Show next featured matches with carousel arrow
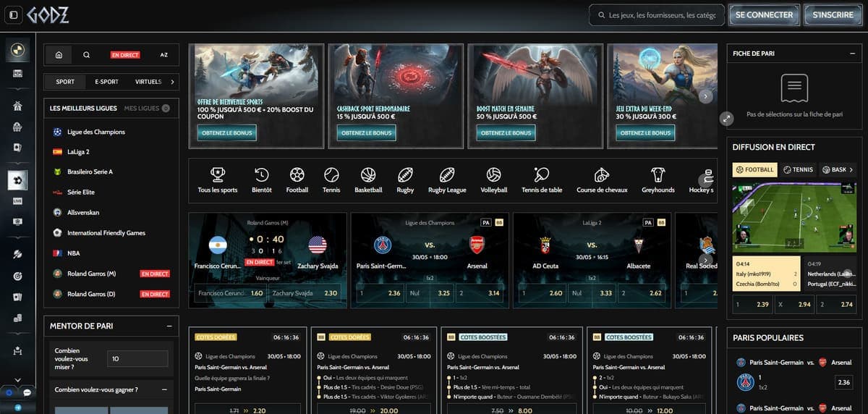The image size is (868, 414). coord(707,260)
